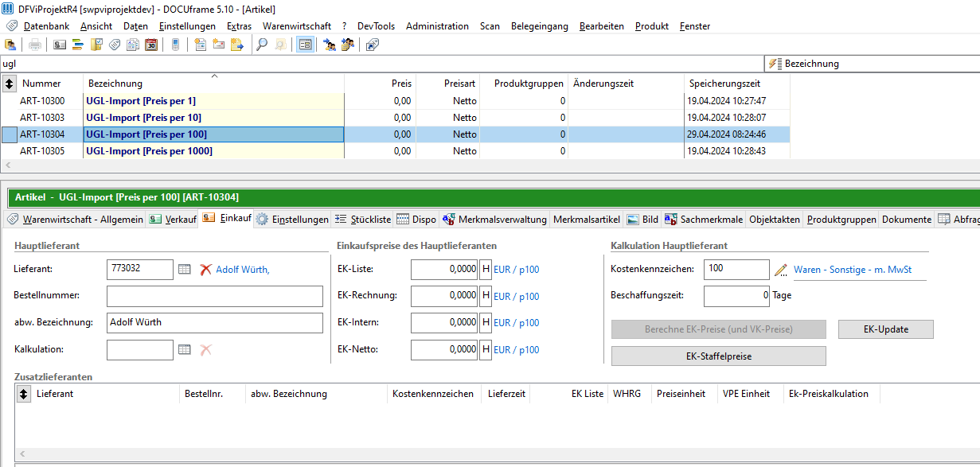This screenshot has width=980, height=467.
Task: Toggle the highlighted detail view toolbar icon
Action: click(305, 45)
